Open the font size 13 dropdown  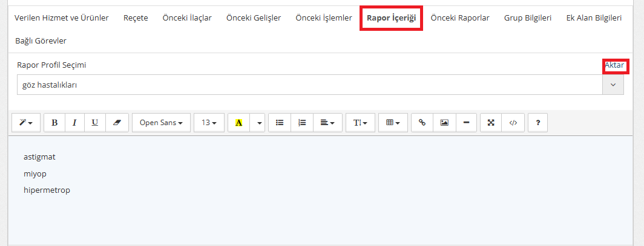pos(209,123)
